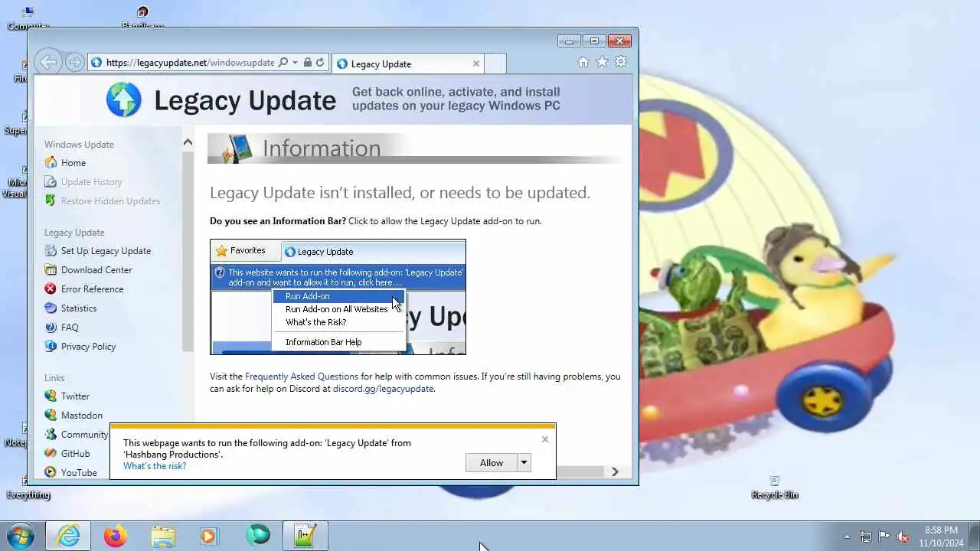This screenshot has height=551, width=980.
Task: Open the What's the risk? link
Action: (155, 466)
